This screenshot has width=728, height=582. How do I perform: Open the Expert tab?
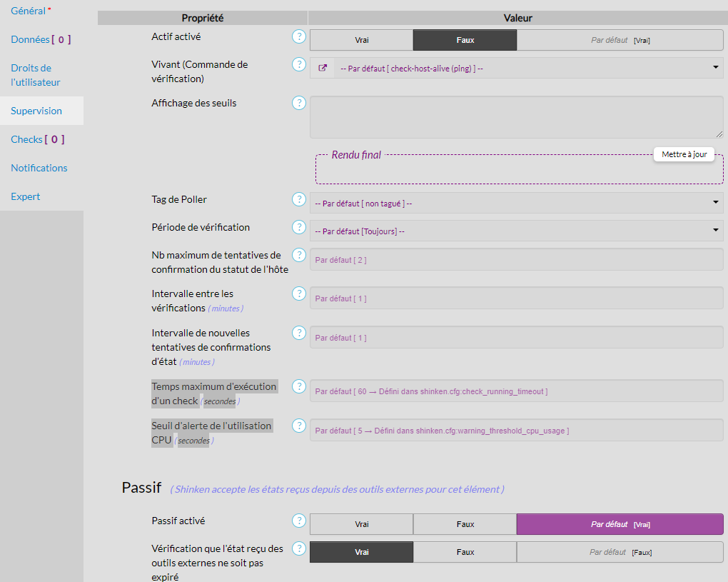tap(26, 196)
